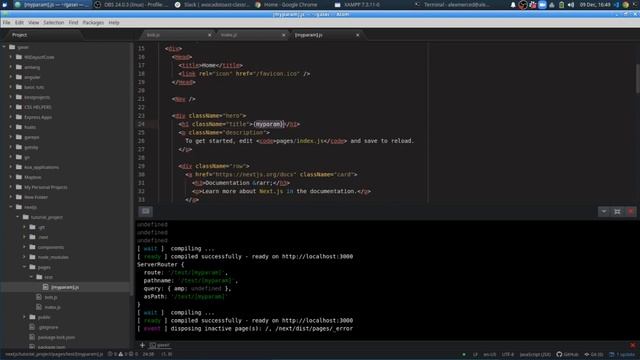640x360 pixels.
Task: Click line number 24 in the gutter
Action: [141, 124]
